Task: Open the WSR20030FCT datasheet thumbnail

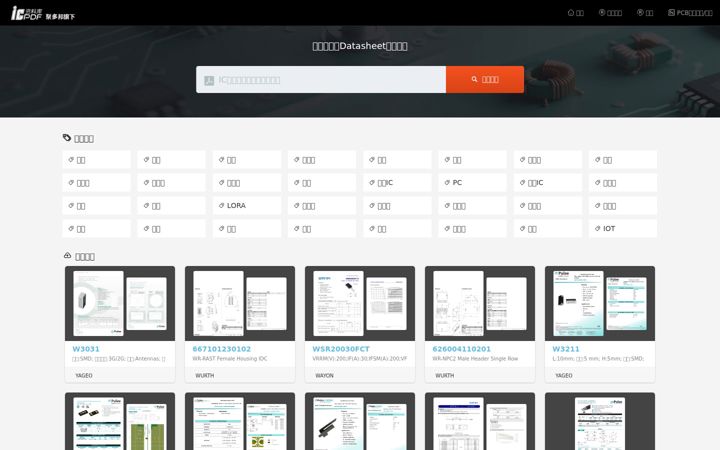Action: click(x=360, y=304)
